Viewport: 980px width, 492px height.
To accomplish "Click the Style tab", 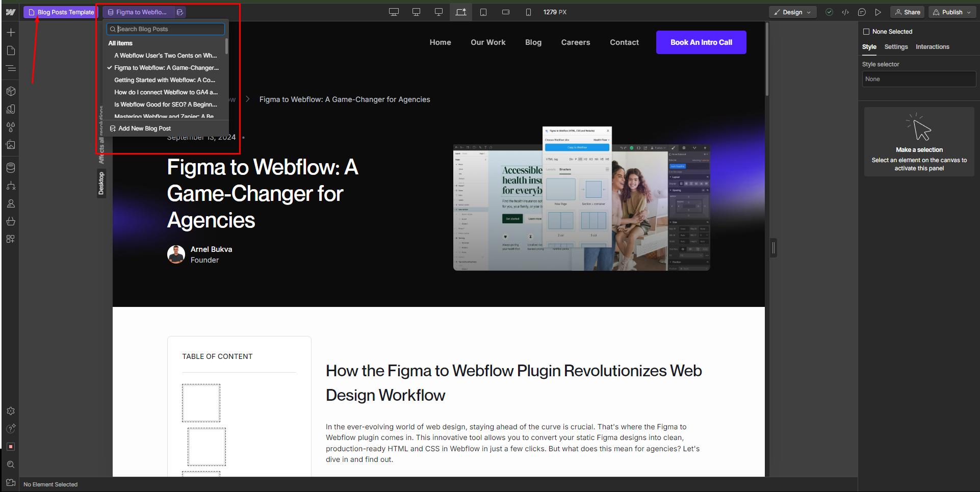I will pos(869,47).
